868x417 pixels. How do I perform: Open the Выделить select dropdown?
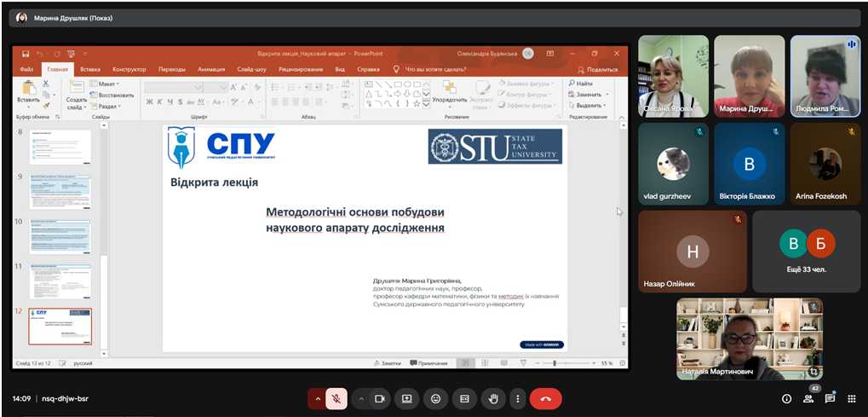(588, 106)
